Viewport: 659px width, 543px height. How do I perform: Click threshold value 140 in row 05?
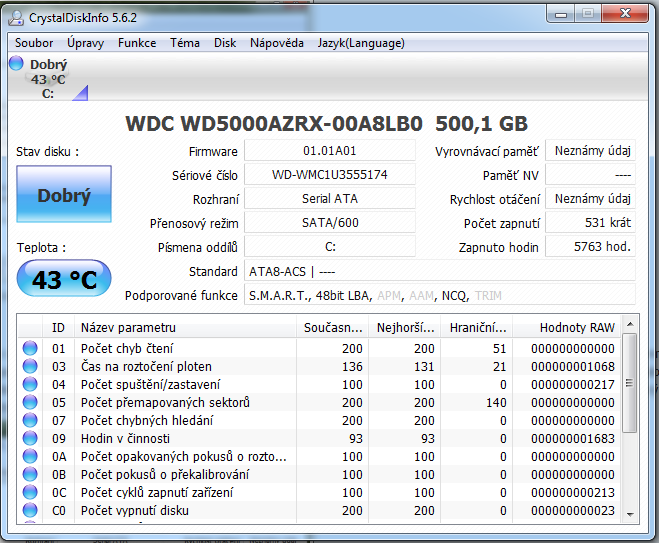coord(496,403)
